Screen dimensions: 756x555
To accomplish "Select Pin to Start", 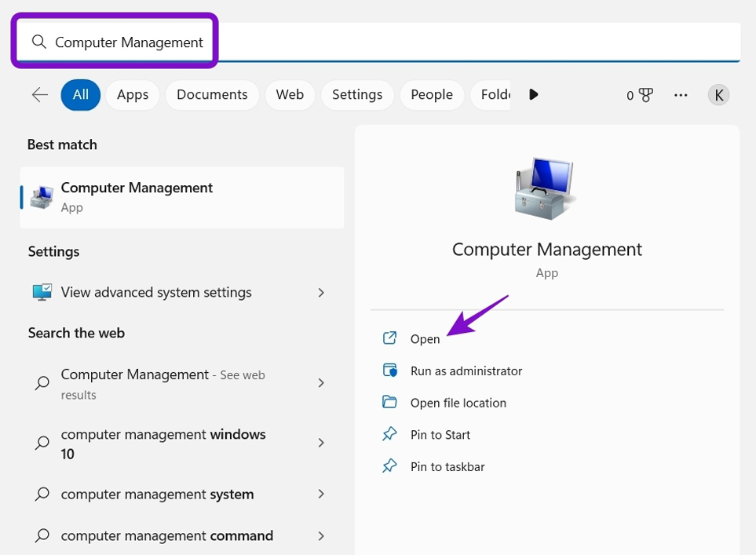I will click(x=440, y=435).
